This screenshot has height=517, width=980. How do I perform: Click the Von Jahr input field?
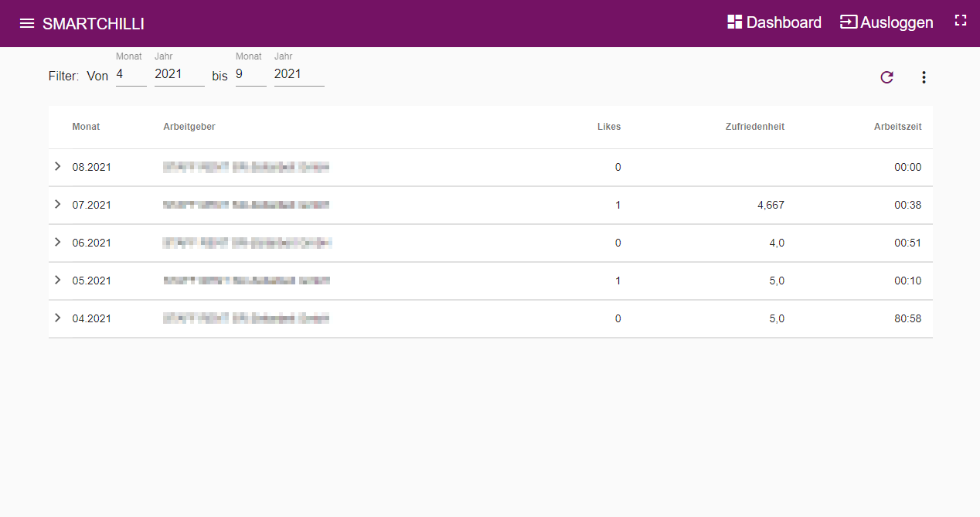tap(179, 74)
